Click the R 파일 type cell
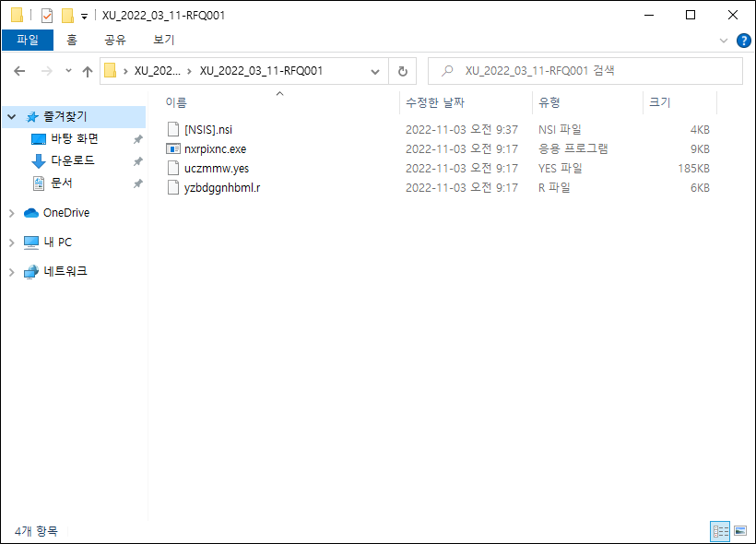The image size is (756, 544). coord(554,187)
